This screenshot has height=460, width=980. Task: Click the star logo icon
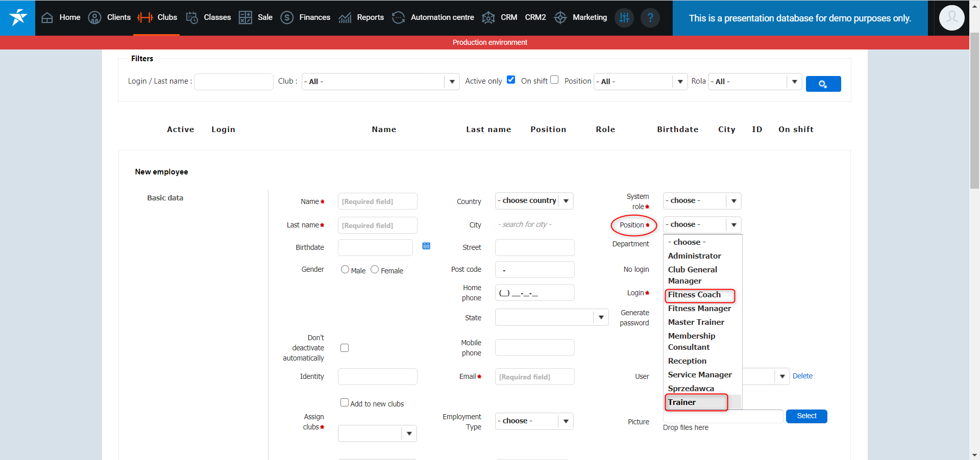tap(18, 17)
